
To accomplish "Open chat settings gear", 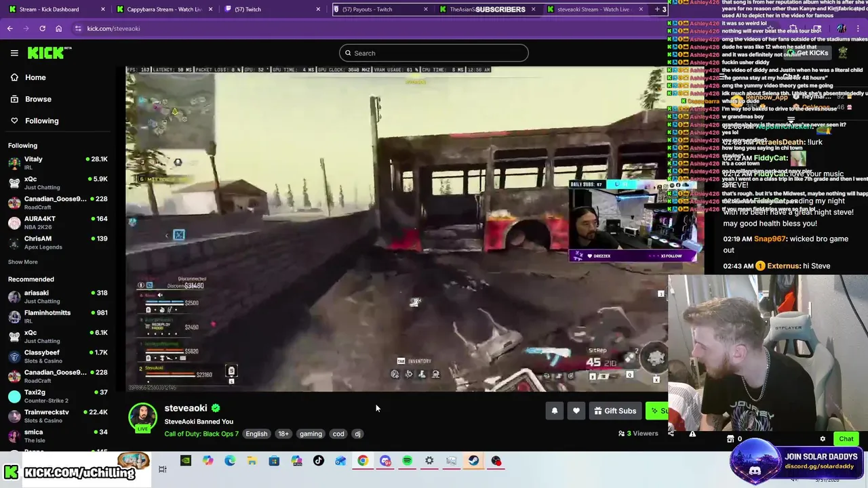I will click(823, 439).
